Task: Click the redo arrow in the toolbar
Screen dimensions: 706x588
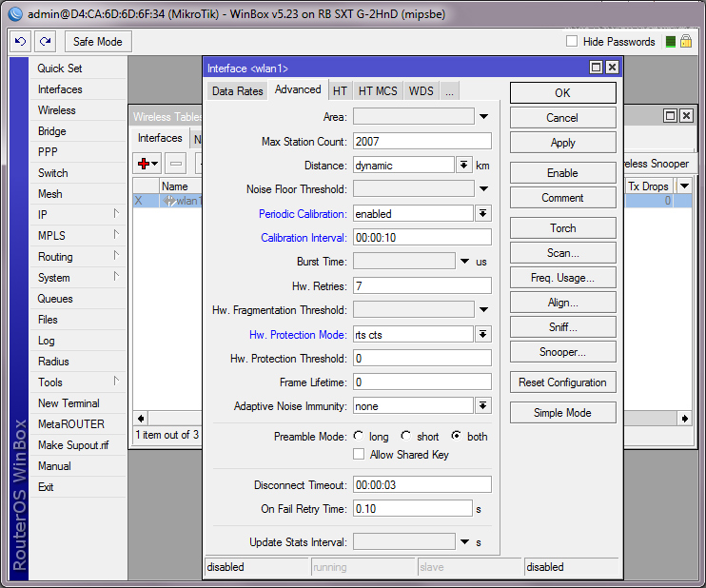Action: [45, 42]
